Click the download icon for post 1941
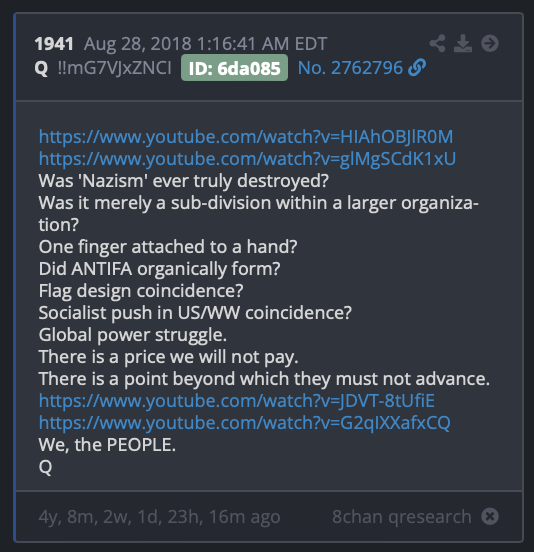The width and height of the screenshot is (534, 552). click(463, 44)
